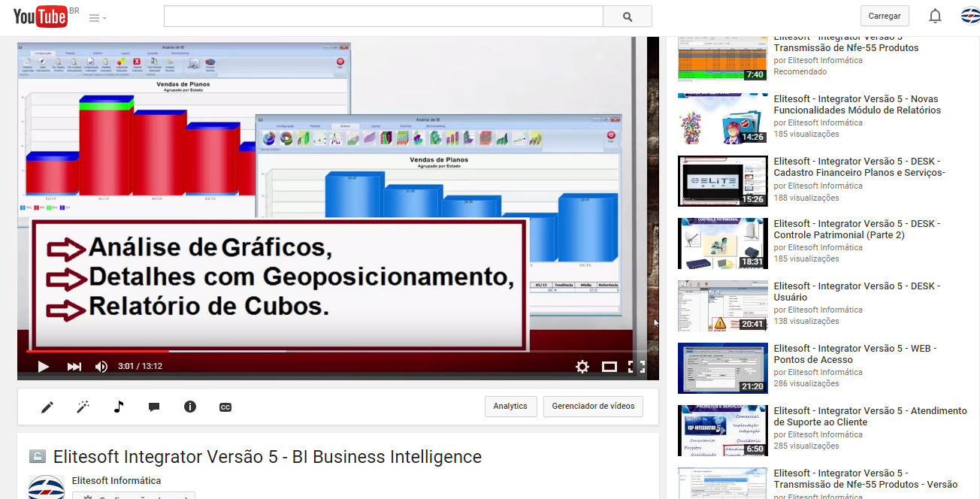980x499 pixels.
Task: Open the notifications bell
Action: 935,16
